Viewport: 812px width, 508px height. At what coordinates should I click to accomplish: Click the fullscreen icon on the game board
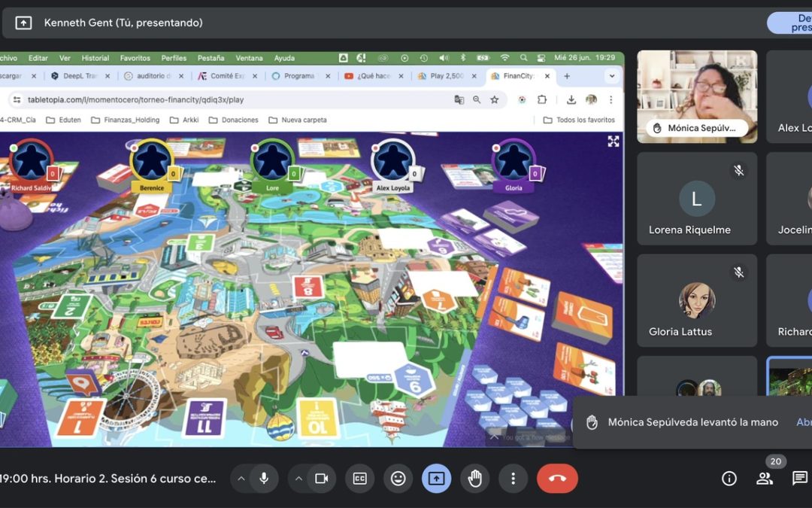click(614, 141)
